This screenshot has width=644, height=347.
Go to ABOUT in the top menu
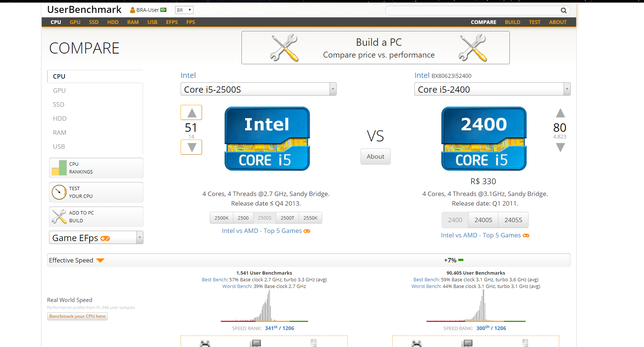point(558,22)
